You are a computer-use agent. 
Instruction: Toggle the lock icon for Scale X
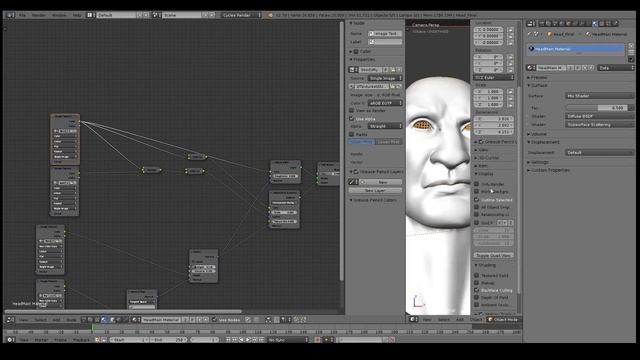tap(510, 91)
